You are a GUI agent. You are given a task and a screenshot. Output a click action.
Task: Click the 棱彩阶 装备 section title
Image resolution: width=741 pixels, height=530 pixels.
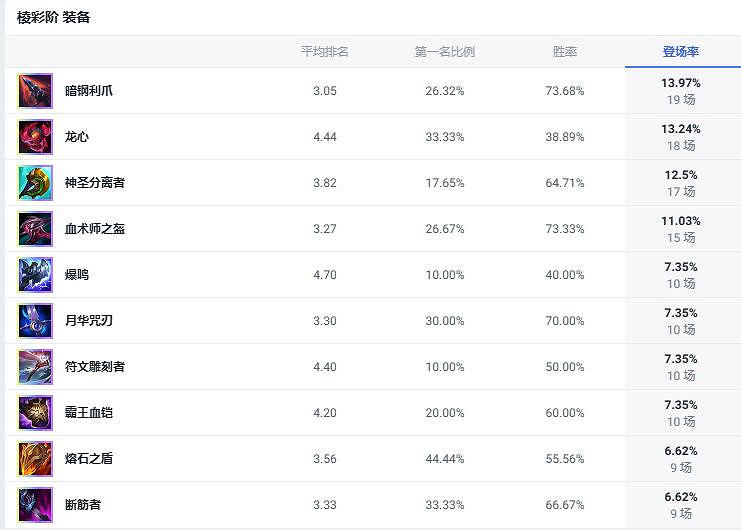pyautogui.click(x=54, y=17)
